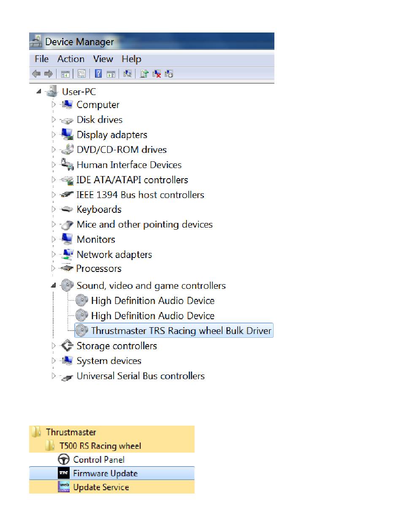Click the Device Manager title bar icon

(x=36, y=41)
